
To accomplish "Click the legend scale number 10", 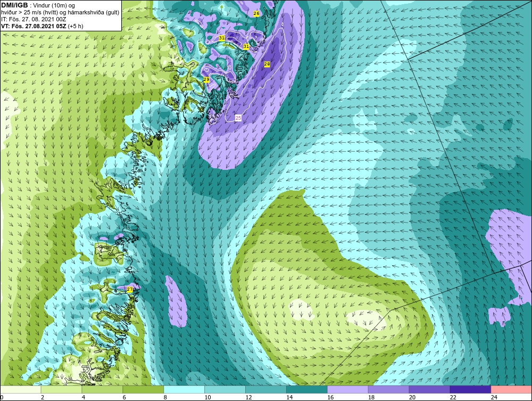I will tap(207, 397).
